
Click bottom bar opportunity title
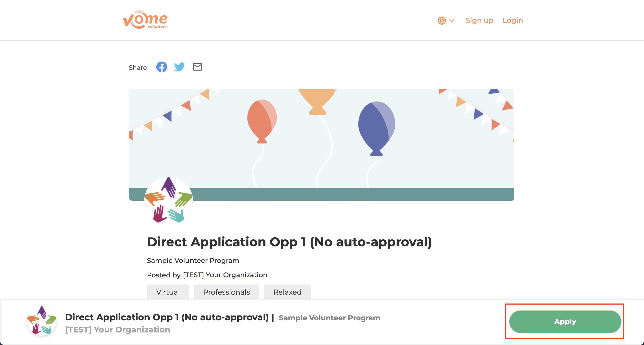click(x=167, y=317)
